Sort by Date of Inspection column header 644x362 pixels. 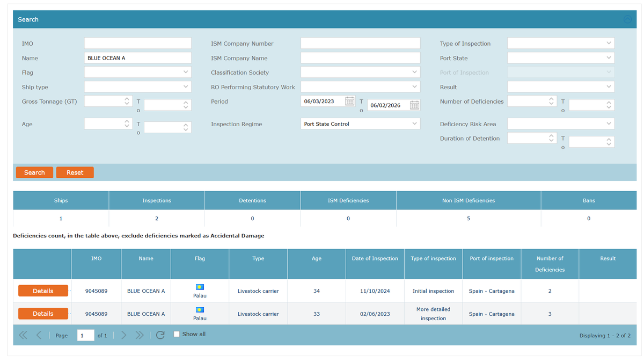(x=375, y=264)
